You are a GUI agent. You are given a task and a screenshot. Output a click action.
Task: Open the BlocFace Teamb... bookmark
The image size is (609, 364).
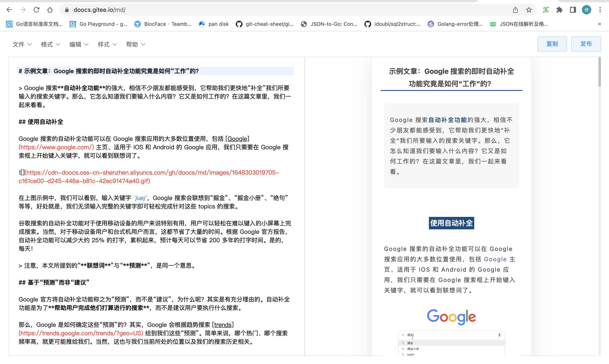[163, 24]
